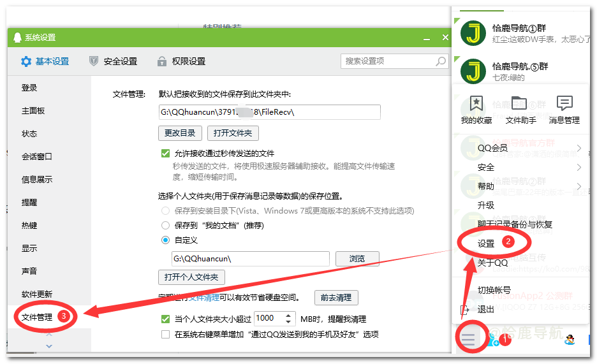The width and height of the screenshot is (597, 364).
Task: Click the FileRecv path input field
Action: [x=270, y=112]
